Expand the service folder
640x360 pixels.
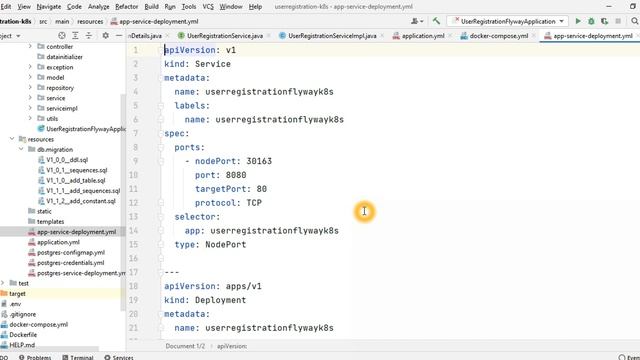pyautogui.click(x=30, y=98)
